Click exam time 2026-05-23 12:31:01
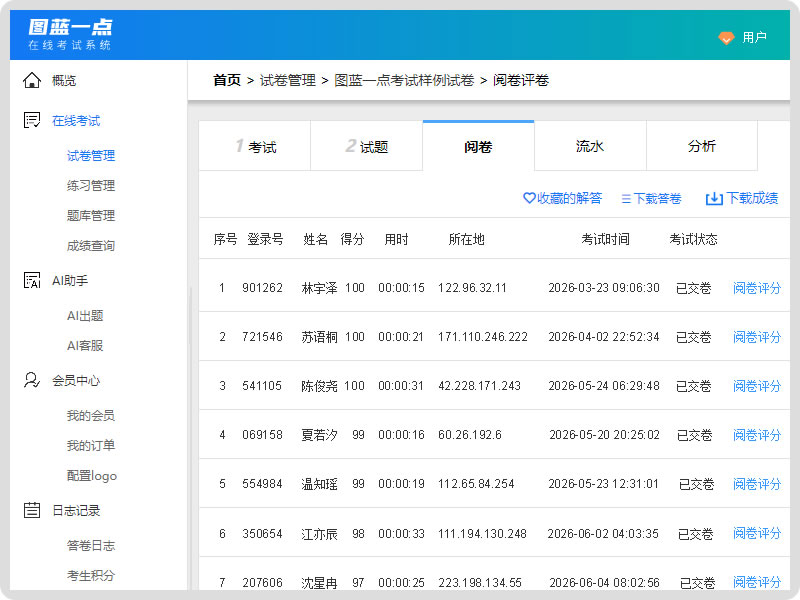The width and height of the screenshot is (800, 600). pos(604,484)
